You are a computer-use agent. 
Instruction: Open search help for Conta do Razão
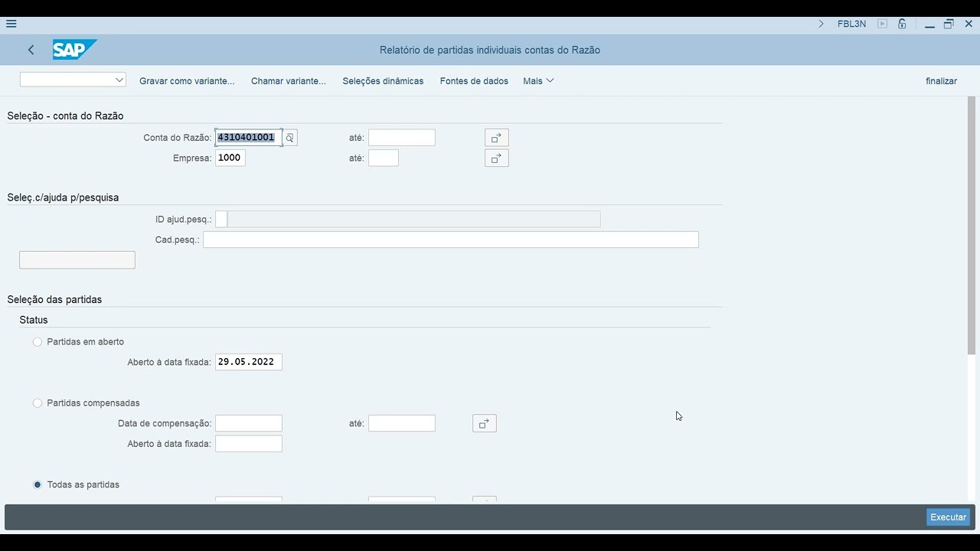pos(289,138)
